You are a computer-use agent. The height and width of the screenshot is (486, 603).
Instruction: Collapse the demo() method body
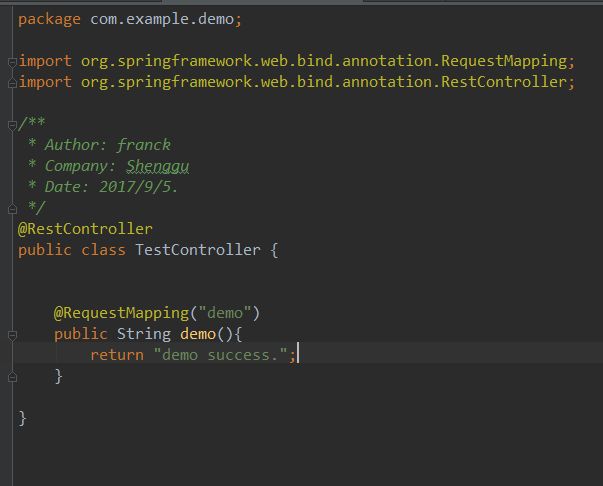coord(12,335)
